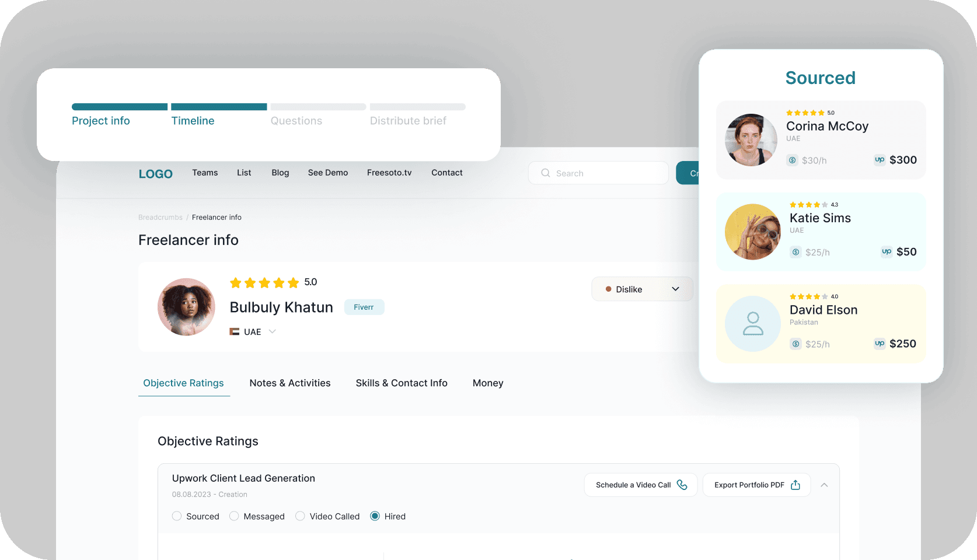Click the Upwork icon beside David Elson's $250
This screenshot has width=977, height=560.
coord(880,344)
